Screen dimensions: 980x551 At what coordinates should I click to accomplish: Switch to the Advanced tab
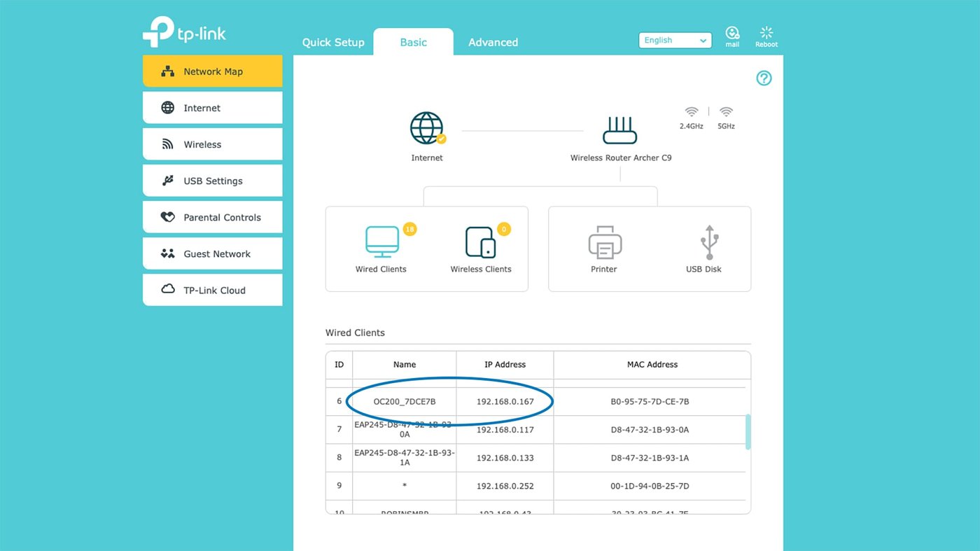click(493, 42)
